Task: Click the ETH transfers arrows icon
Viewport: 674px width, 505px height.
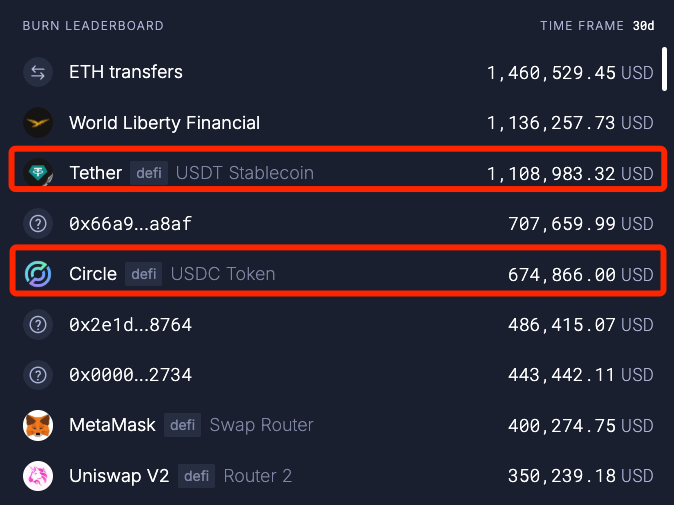Action: [38, 72]
